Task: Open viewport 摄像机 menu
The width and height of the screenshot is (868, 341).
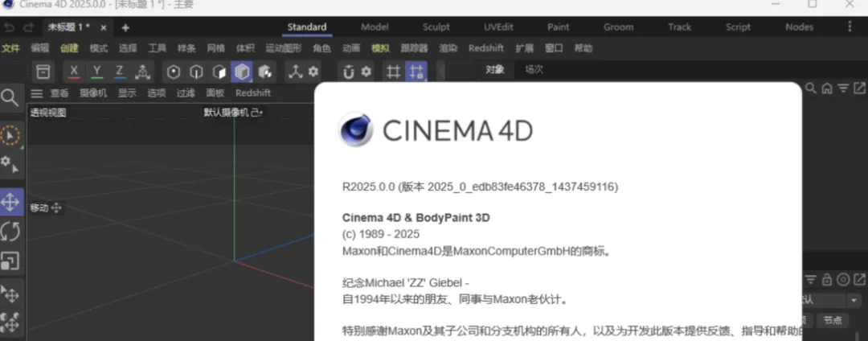Action: click(93, 93)
